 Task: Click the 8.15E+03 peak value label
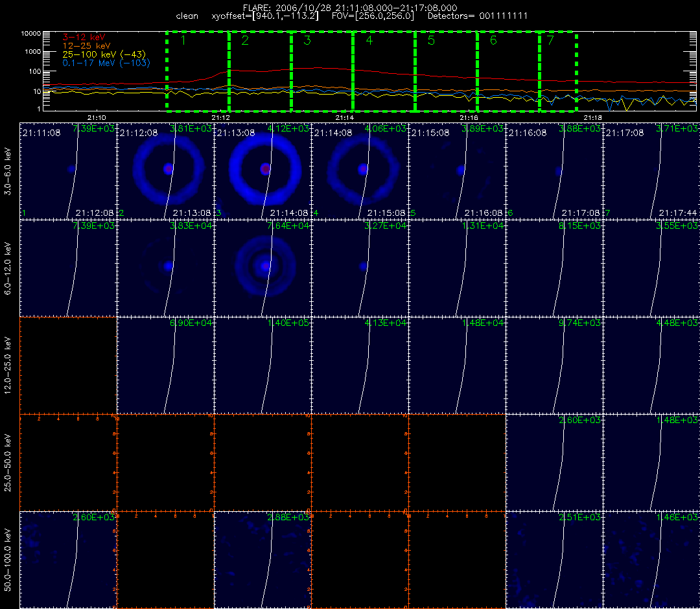(x=579, y=225)
